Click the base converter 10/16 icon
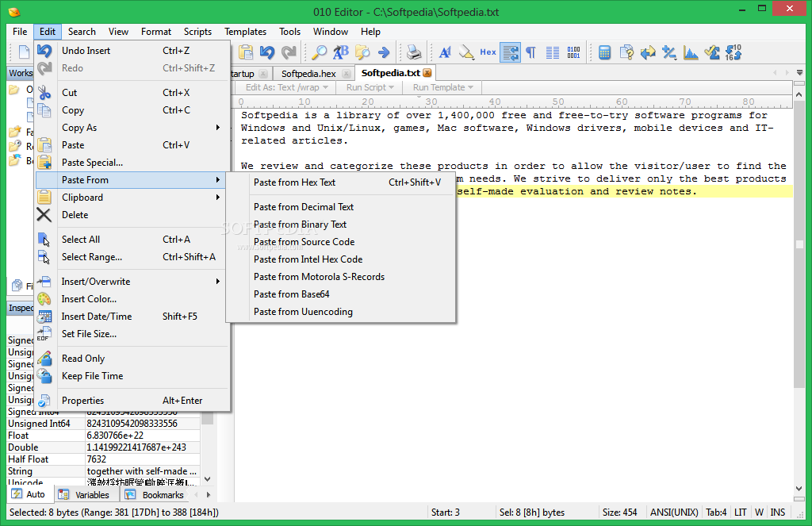This screenshot has width=812, height=526. [x=733, y=52]
